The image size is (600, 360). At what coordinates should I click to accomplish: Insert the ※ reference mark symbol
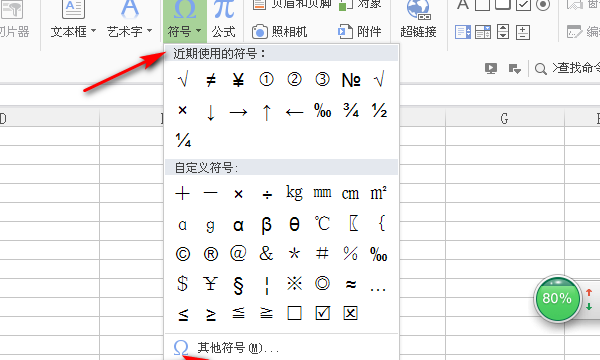(x=294, y=283)
